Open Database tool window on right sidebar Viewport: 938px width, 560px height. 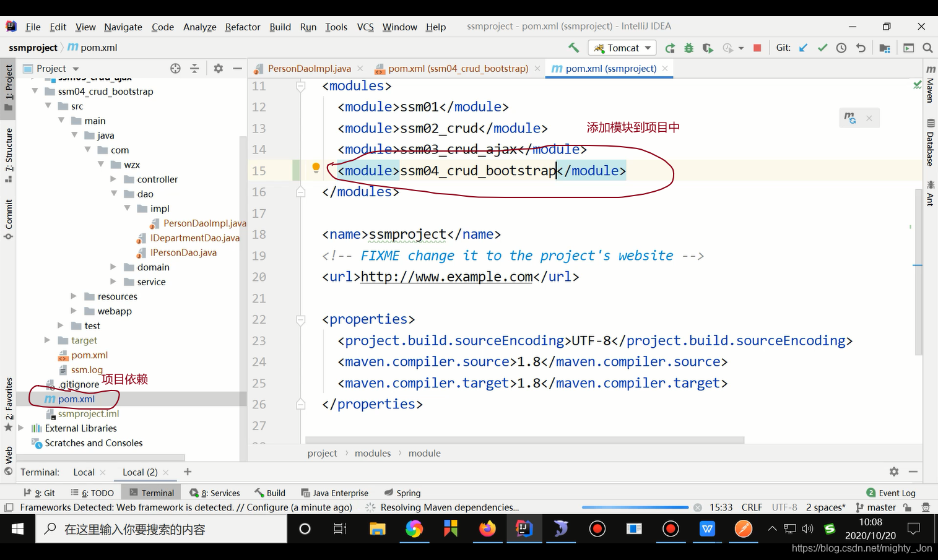point(930,143)
